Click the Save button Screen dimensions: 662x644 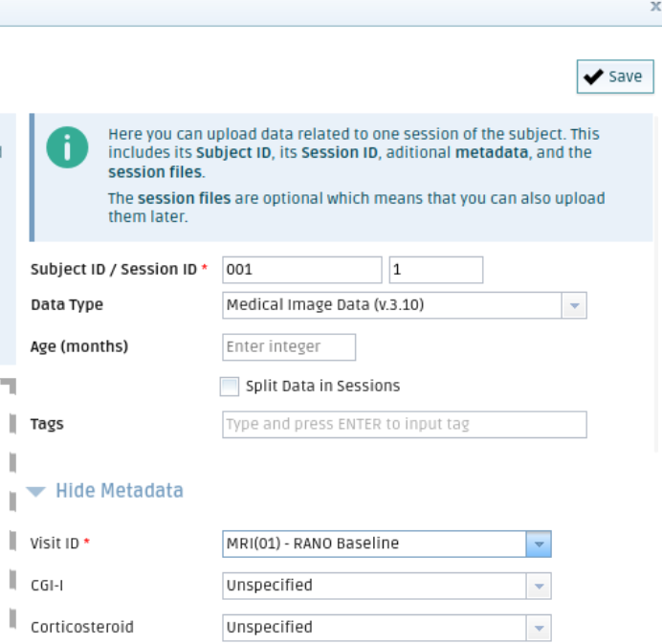pos(615,77)
